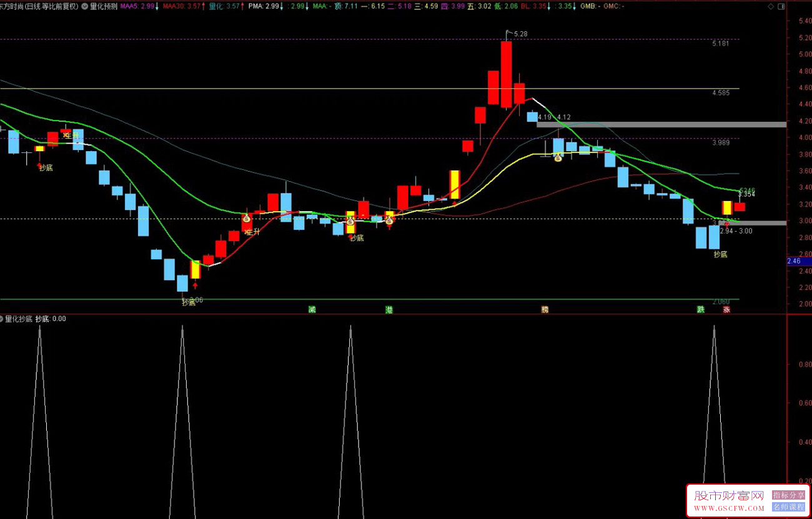The width and height of the screenshot is (812, 519).
Task: Click the 榜 info marker icon
Action: tap(545, 310)
